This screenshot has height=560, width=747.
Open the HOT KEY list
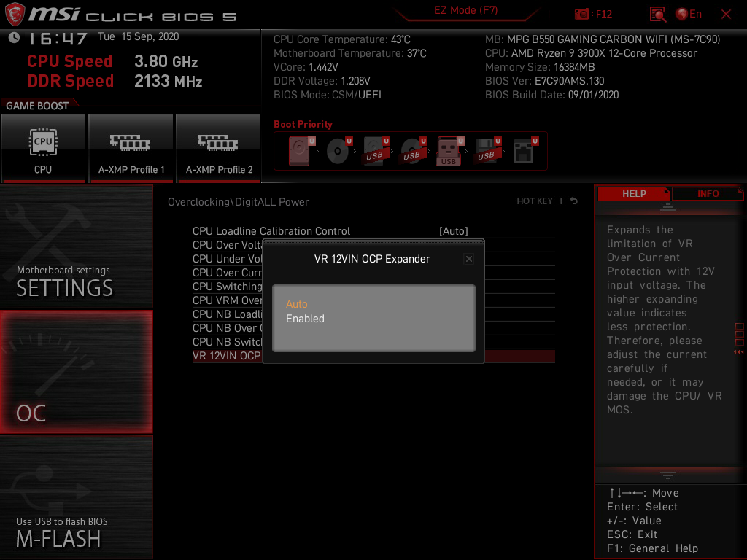click(x=535, y=201)
